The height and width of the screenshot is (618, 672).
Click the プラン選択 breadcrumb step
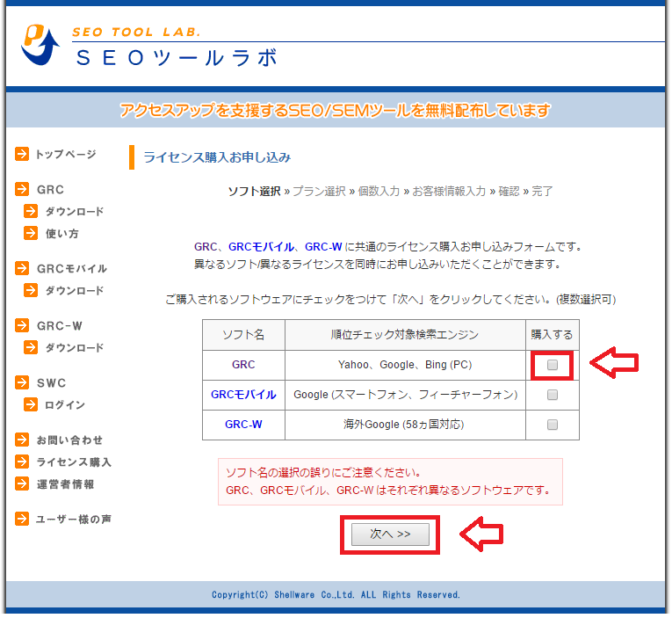tap(319, 191)
